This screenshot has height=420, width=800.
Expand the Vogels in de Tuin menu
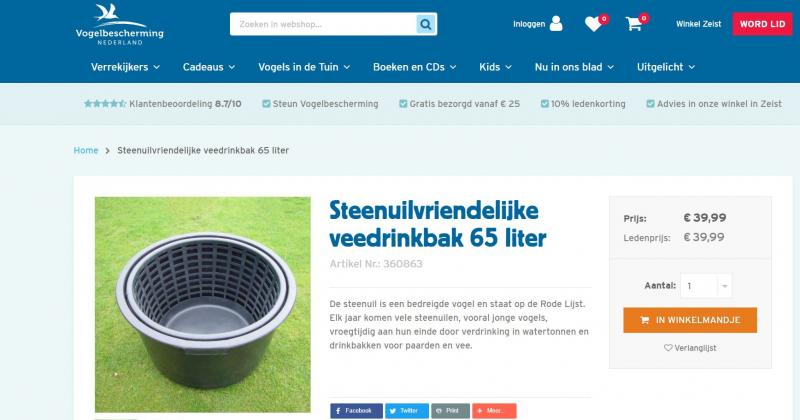pyautogui.click(x=304, y=67)
